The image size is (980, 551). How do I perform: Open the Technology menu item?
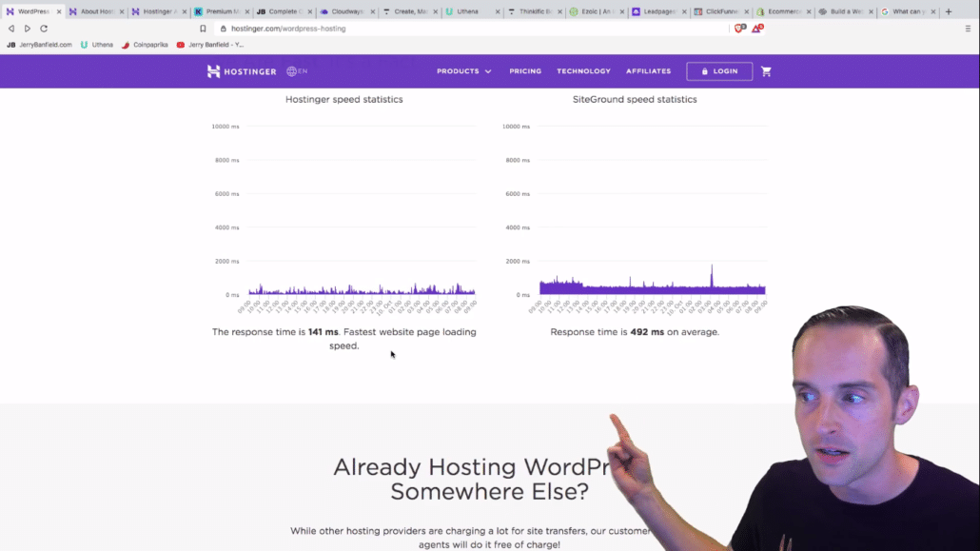(x=584, y=71)
